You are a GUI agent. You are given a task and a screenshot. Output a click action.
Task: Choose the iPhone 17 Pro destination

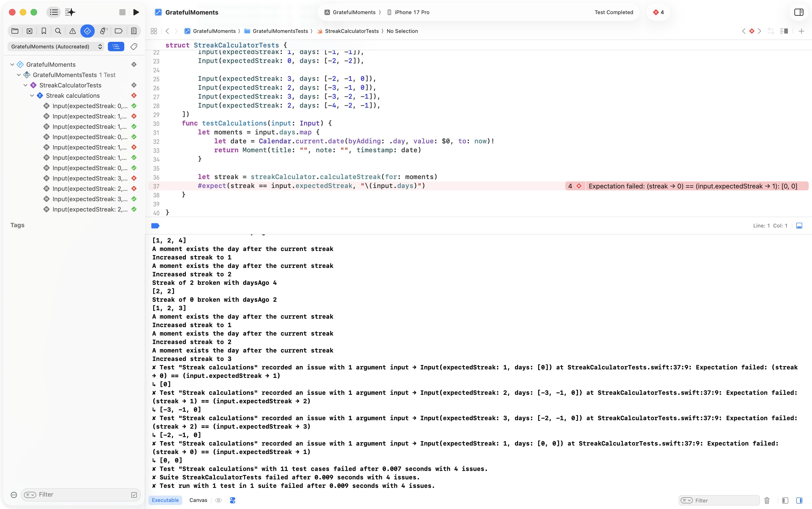pos(408,12)
